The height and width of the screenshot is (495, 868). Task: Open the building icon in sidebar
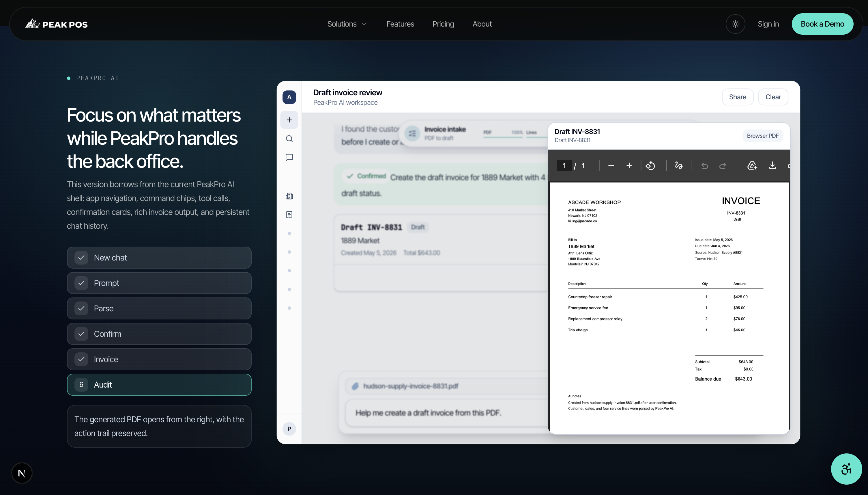(289, 196)
